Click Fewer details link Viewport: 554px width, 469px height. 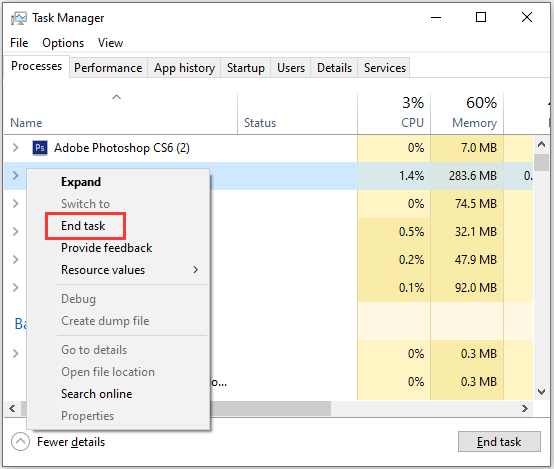click(71, 442)
